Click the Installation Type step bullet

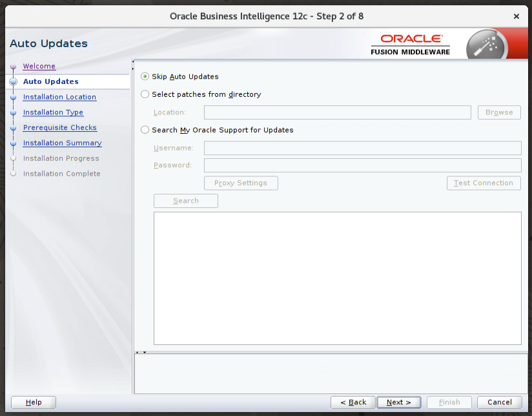pyautogui.click(x=13, y=112)
